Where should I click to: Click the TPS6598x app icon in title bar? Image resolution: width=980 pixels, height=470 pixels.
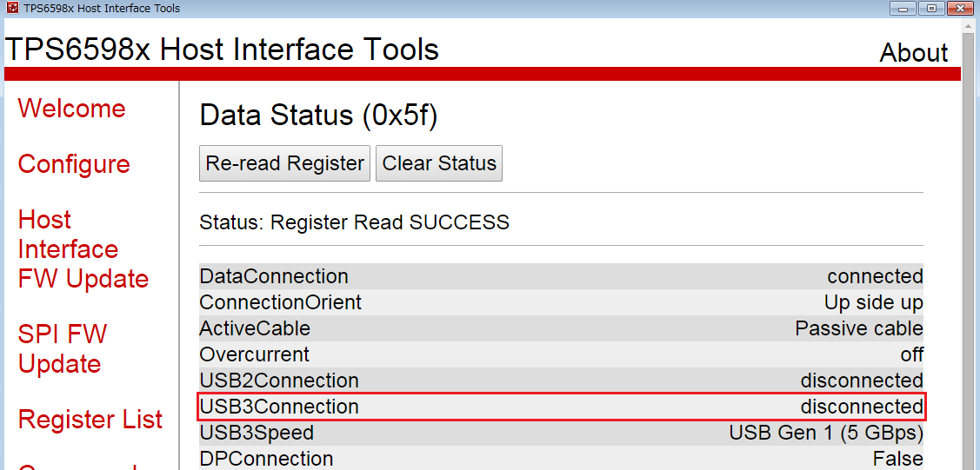point(12,8)
